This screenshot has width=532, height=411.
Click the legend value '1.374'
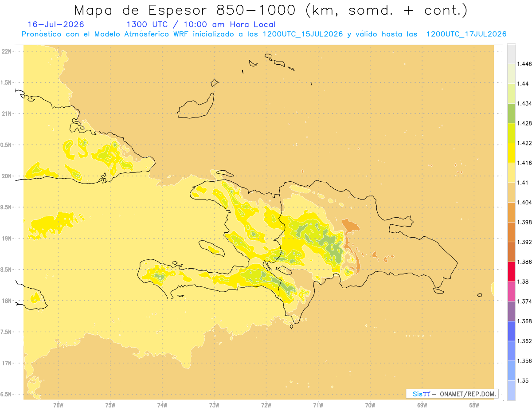click(x=524, y=301)
